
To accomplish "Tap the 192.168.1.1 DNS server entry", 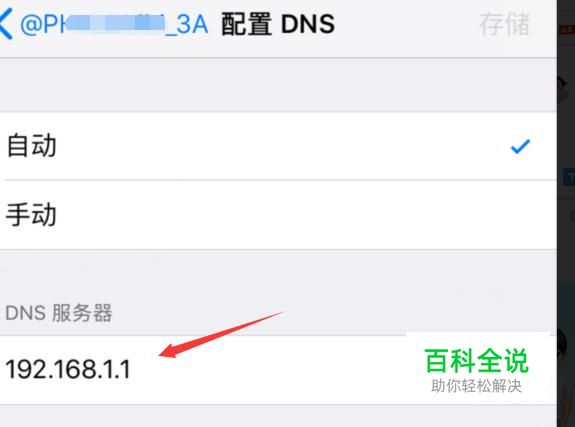I will coord(278,370).
